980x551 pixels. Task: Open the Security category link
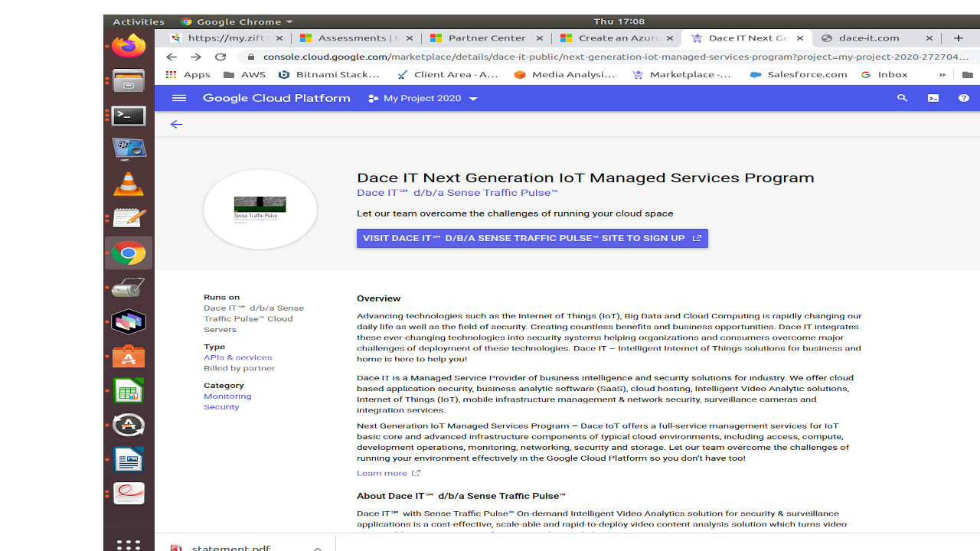click(221, 407)
